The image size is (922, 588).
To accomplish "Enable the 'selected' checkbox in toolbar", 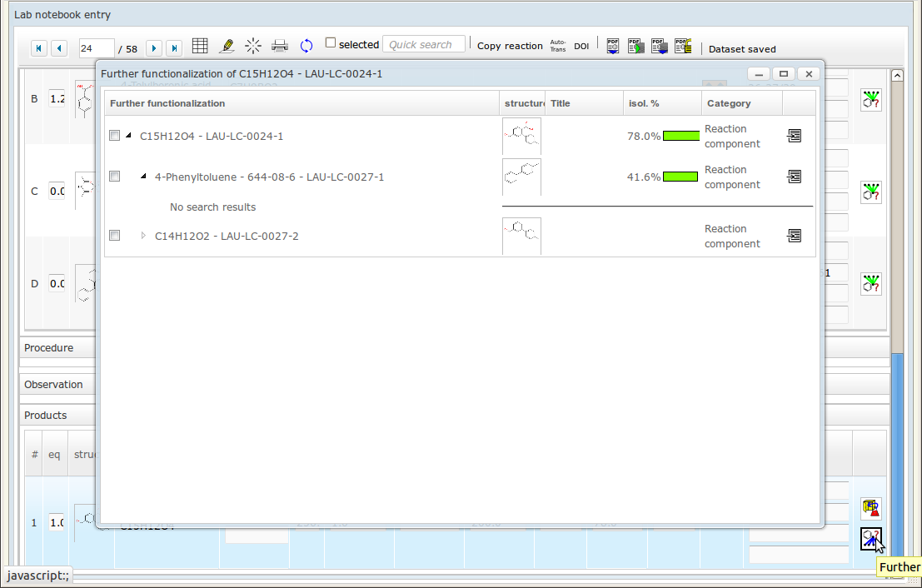I will (x=331, y=43).
